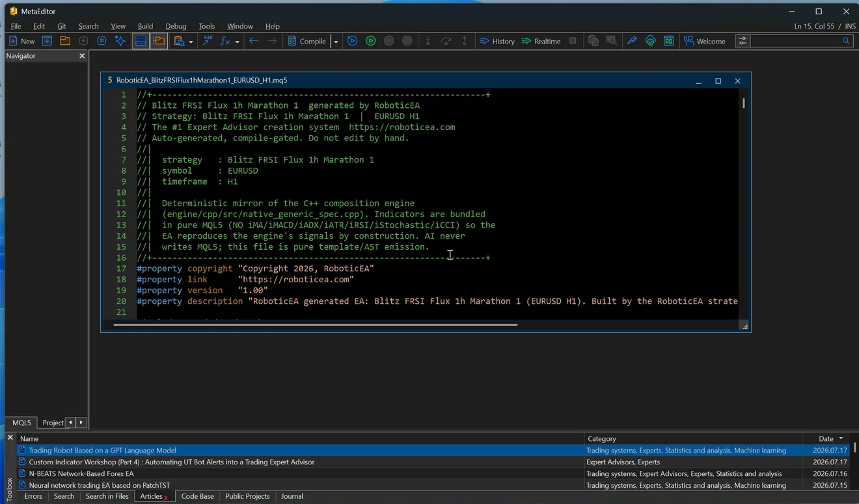This screenshot has width=859, height=504.
Task: Click the new tab plus-square icon
Action: pos(47,41)
